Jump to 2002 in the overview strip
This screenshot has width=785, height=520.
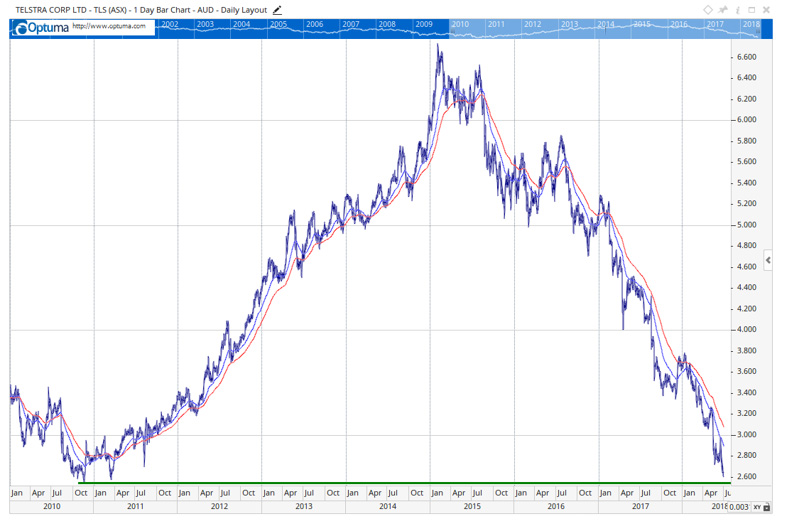point(170,24)
